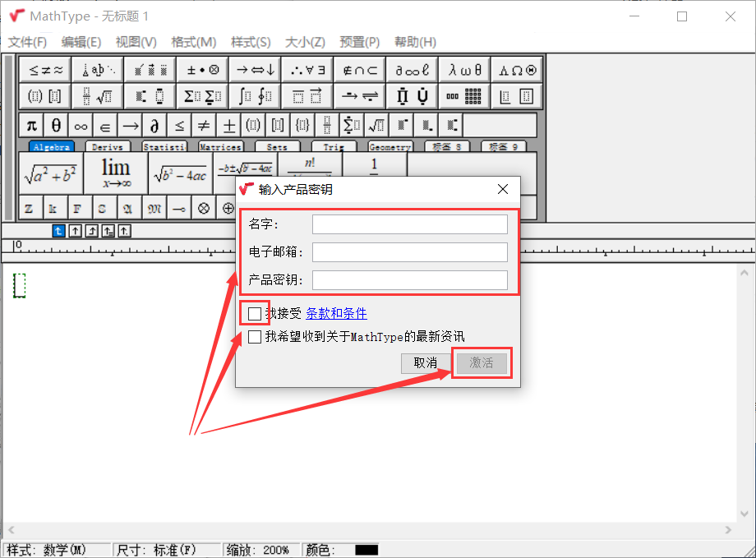This screenshot has height=558, width=756.
Task: Open the fraction and radical templates palette
Action: [99, 96]
